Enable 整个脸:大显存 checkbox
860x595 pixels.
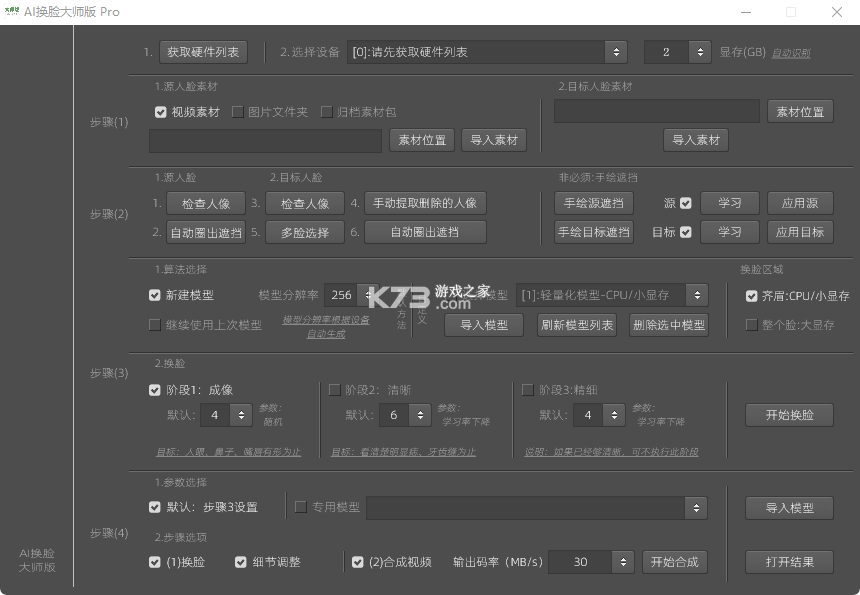click(751, 325)
